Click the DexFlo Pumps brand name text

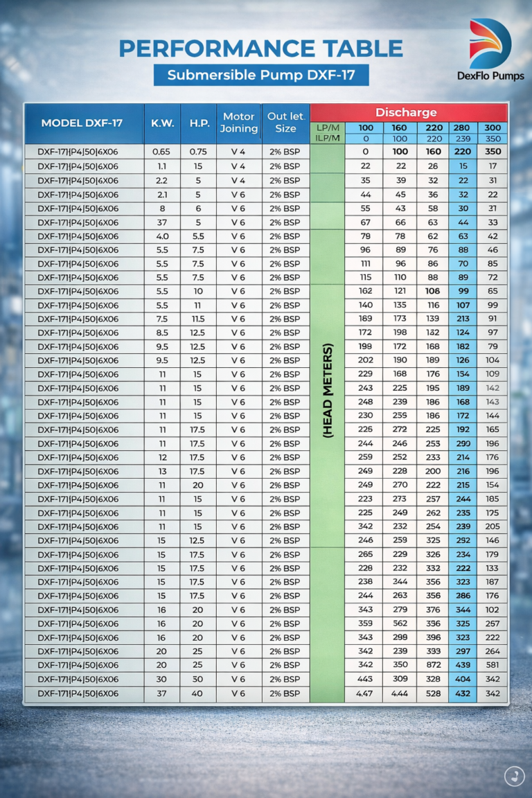pos(490,76)
